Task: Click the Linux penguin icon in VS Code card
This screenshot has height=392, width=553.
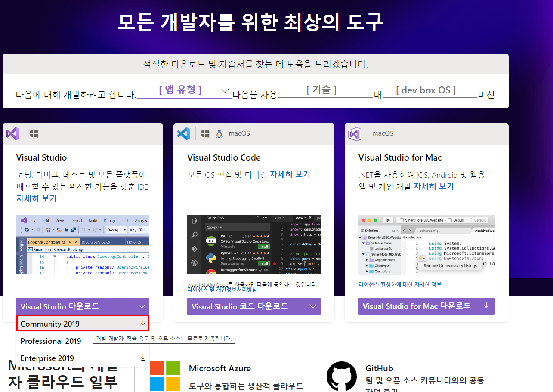Action: click(219, 134)
